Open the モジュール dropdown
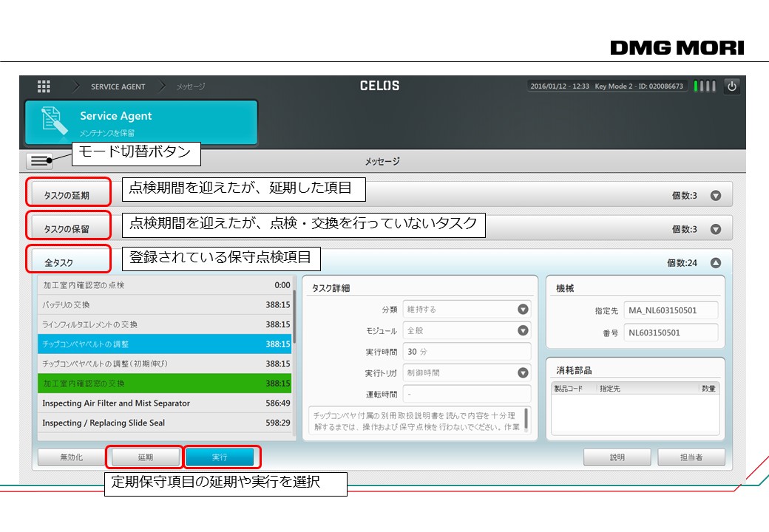 (x=467, y=331)
